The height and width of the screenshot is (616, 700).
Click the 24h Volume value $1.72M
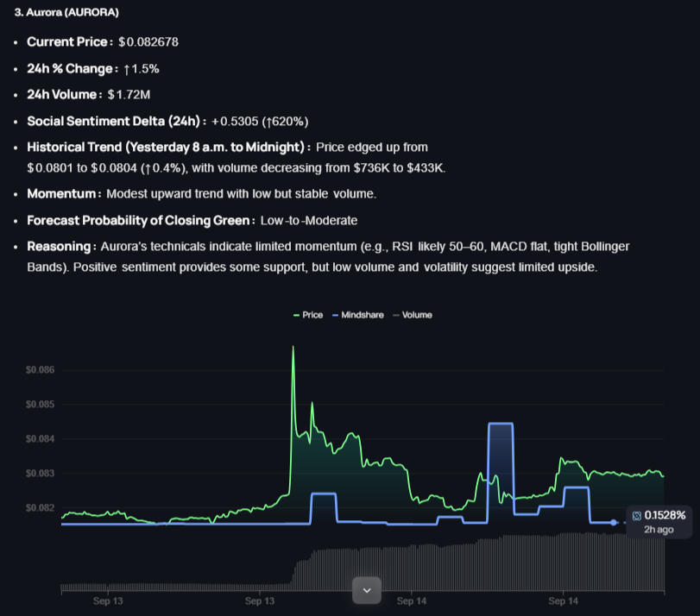point(129,95)
